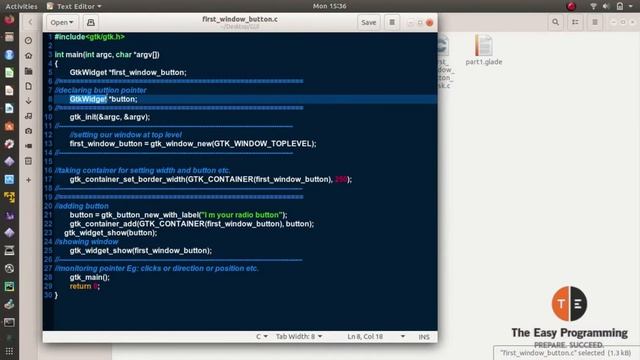Image resolution: width=640 pixels, height=360 pixels.
Task: Launch Software Updater from the dock
Action: pyautogui.click(x=9, y=268)
